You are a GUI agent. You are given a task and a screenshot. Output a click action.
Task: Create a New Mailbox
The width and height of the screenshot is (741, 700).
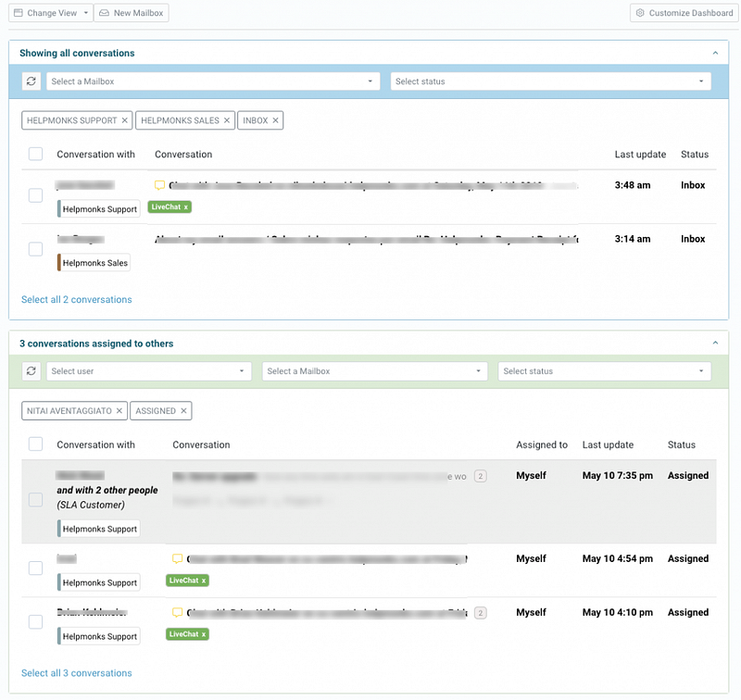(132, 13)
